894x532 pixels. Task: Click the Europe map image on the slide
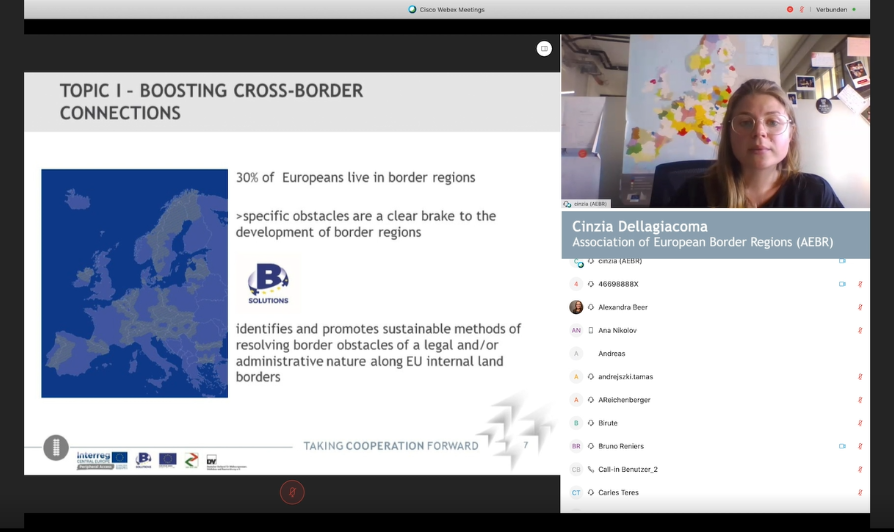coord(135,283)
